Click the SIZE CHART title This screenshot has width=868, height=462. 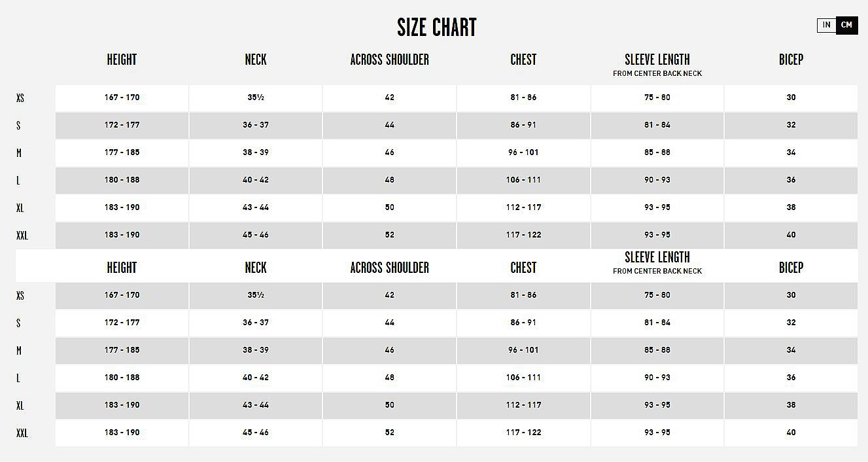[437, 27]
